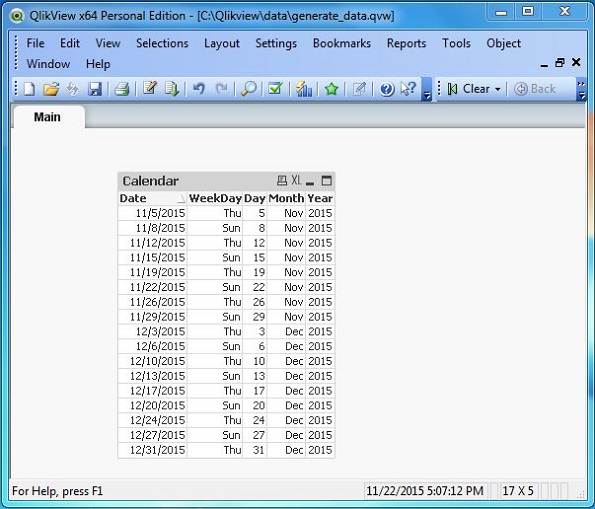Viewport: 595px width, 509px height.
Task: Print the Calendar table via caption icon
Action: click(x=282, y=180)
